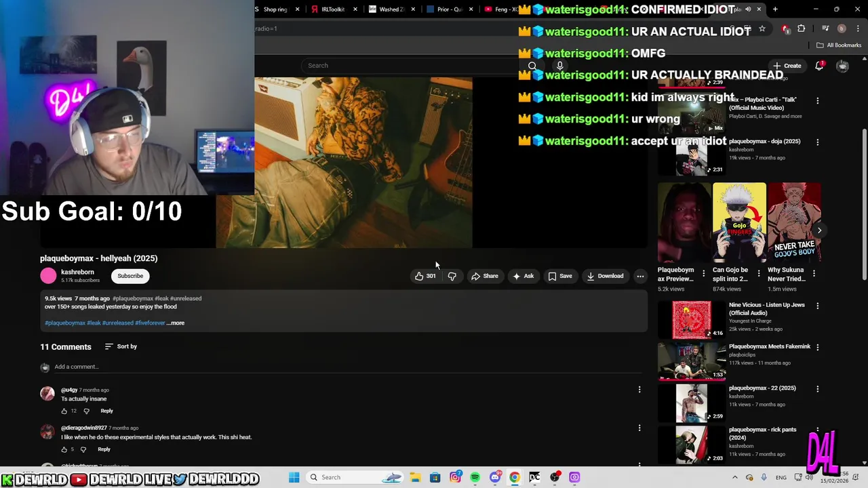Open the YouTube Create menu
Image resolution: width=868 pixels, height=488 pixels.
coord(787,66)
